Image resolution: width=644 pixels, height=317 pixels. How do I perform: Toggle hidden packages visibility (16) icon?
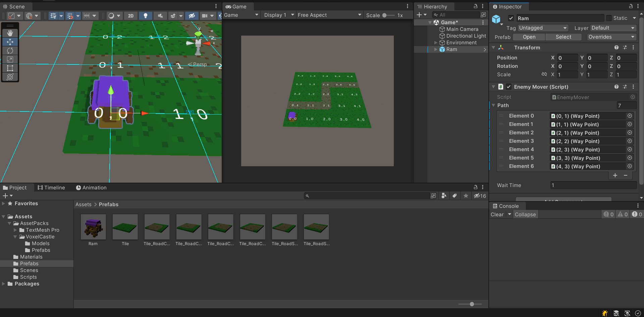tap(480, 196)
